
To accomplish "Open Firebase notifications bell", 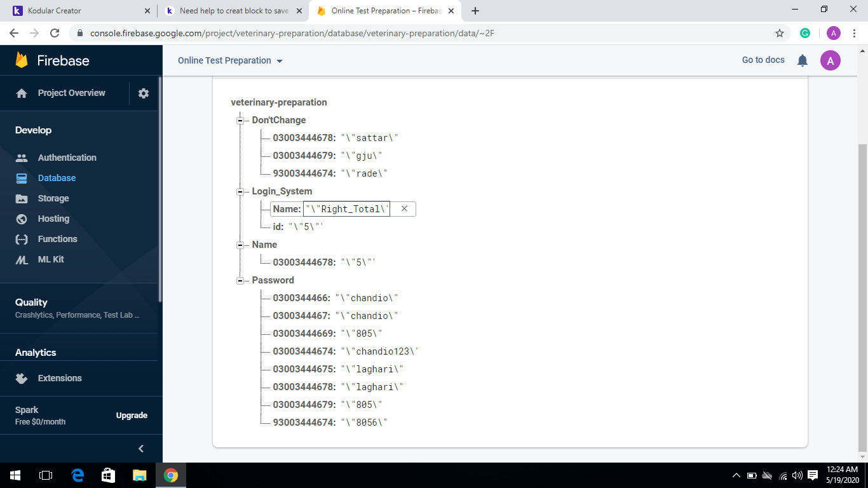I will [x=802, y=60].
